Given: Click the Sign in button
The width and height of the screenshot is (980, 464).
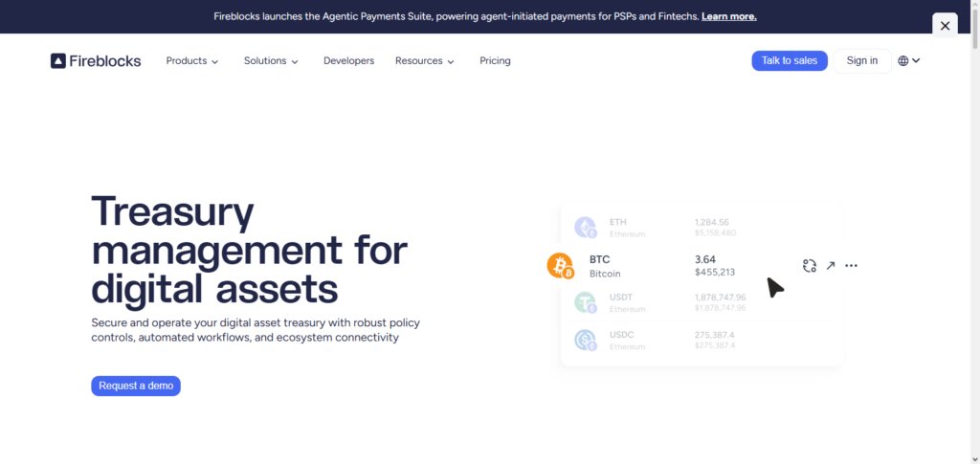Looking at the screenshot, I should (x=862, y=60).
